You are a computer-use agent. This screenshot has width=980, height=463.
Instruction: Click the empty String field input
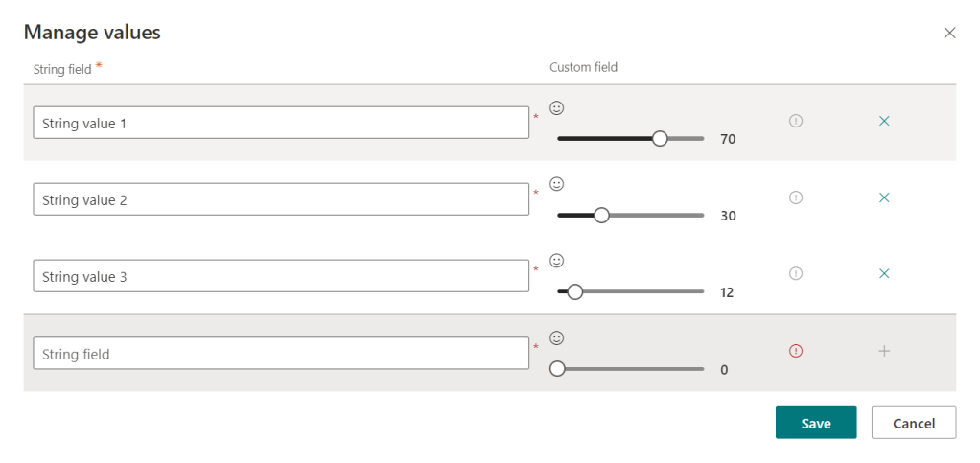(x=280, y=353)
